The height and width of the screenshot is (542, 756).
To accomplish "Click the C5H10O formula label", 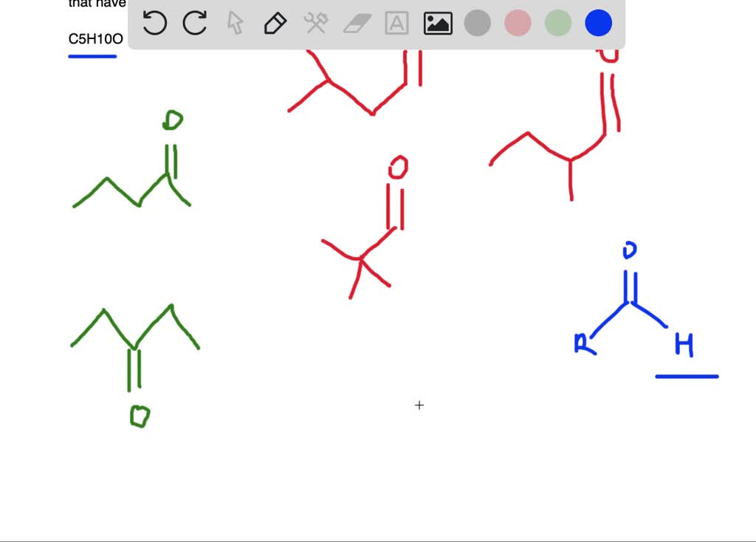I will coord(95,39).
